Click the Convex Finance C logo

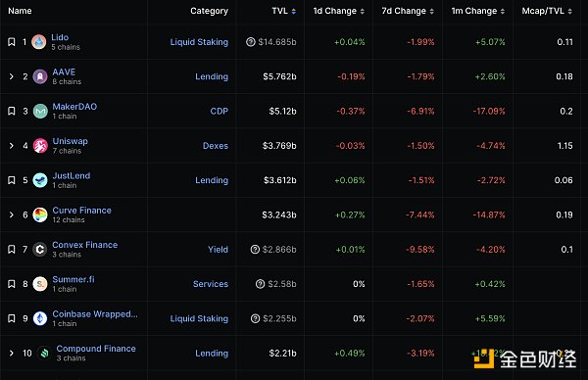coord(40,250)
